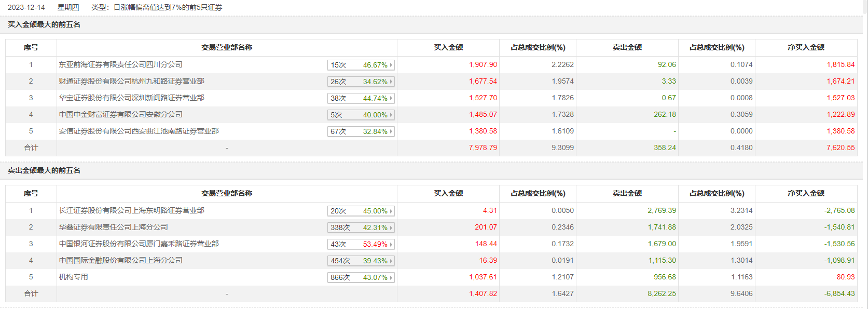Click the small arrow next to 34.62%

point(391,82)
